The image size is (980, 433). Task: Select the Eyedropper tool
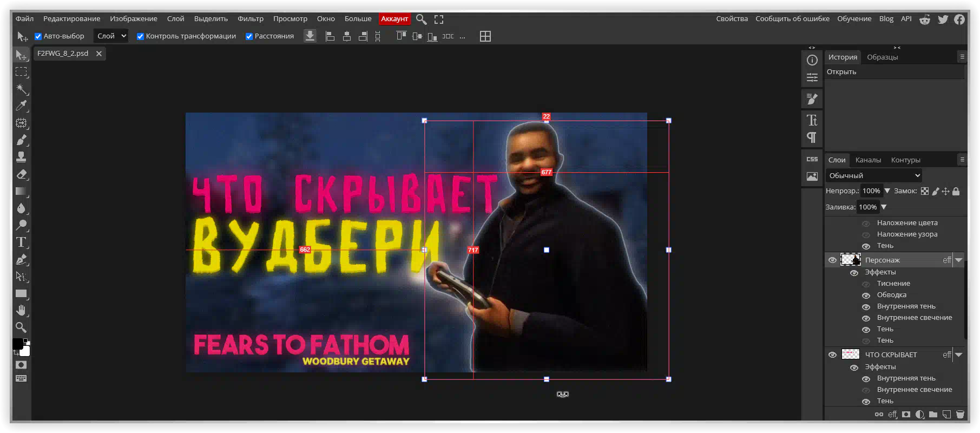[22, 106]
